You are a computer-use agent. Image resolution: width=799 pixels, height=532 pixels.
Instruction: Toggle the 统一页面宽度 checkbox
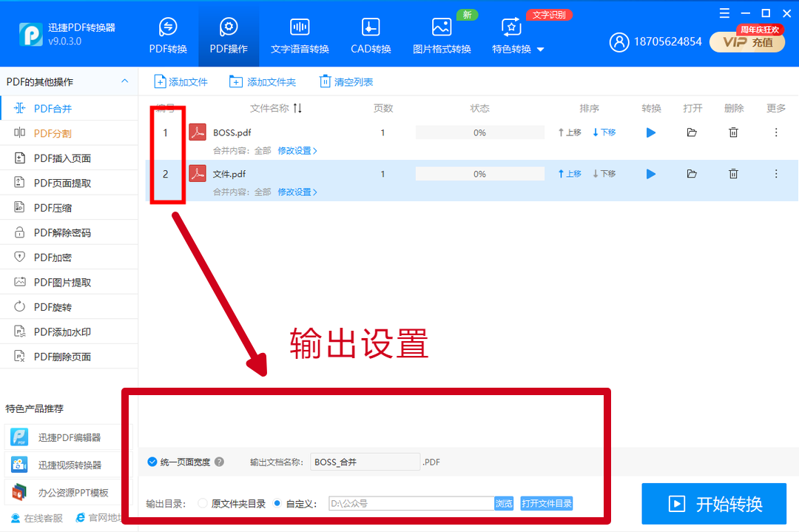point(153,462)
